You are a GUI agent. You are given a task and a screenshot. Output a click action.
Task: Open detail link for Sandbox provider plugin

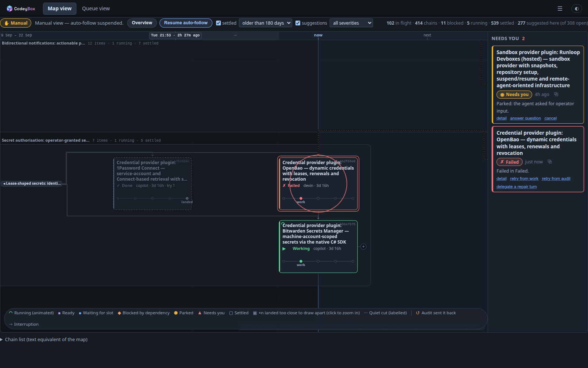pyautogui.click(x=501, y=118)
